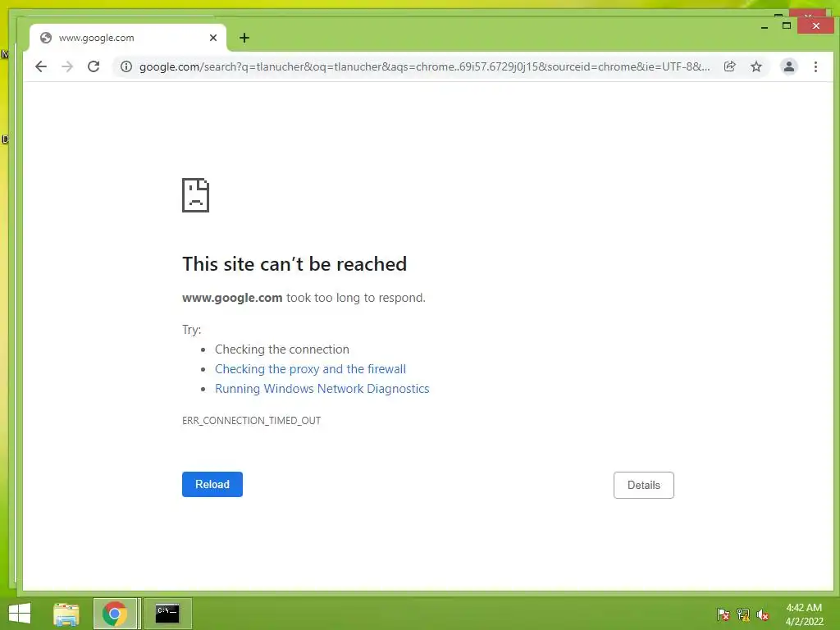Click the sad page error icon
Screen dimensions: 840x630
pyautogui.click(x=195, y=195)
